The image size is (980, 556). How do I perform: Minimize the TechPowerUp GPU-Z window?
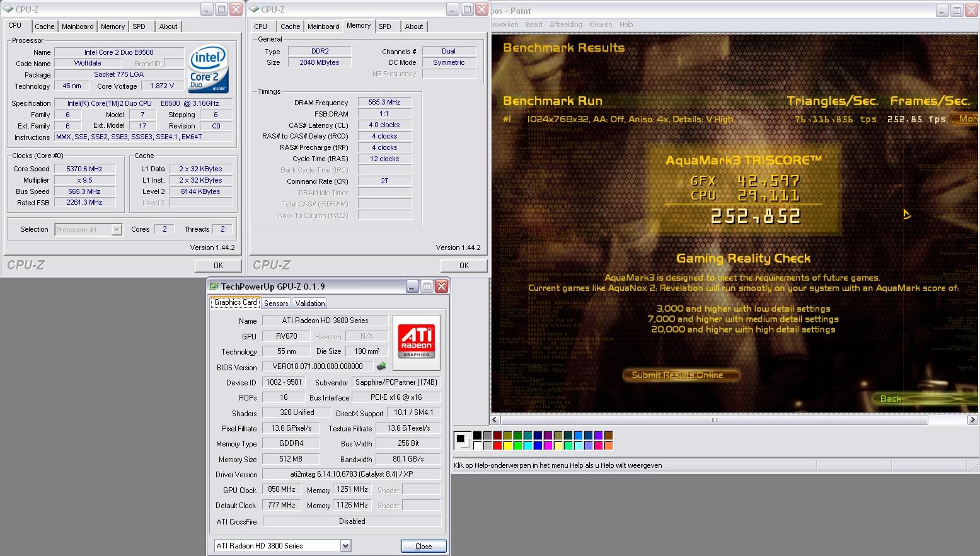click(412, 287)
